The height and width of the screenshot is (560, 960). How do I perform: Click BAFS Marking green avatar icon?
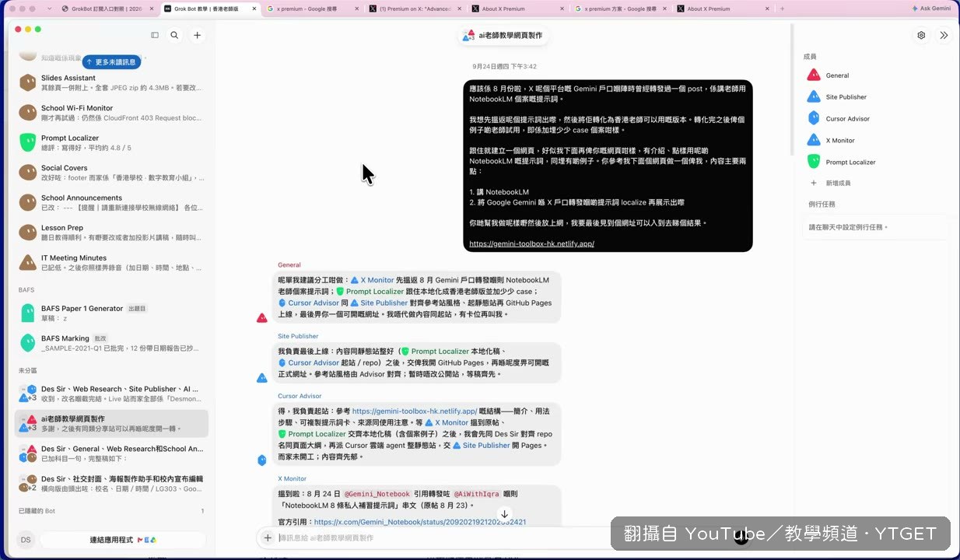point(28,343)
